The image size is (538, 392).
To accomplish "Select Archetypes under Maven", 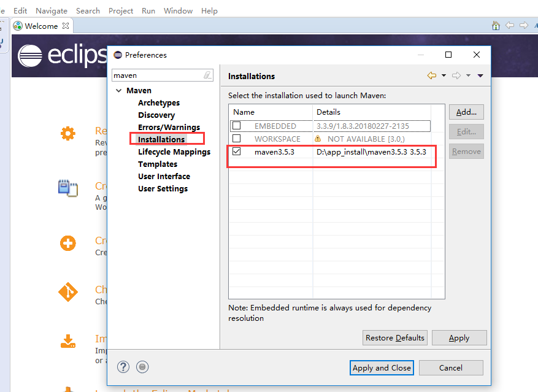I will coord(159,102).
